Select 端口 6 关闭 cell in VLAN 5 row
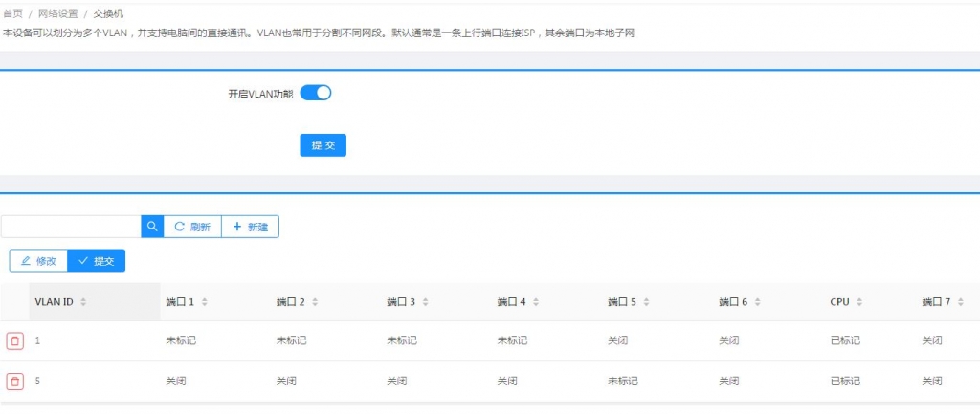This screenshot has height=415, width=980. point(728,381)
